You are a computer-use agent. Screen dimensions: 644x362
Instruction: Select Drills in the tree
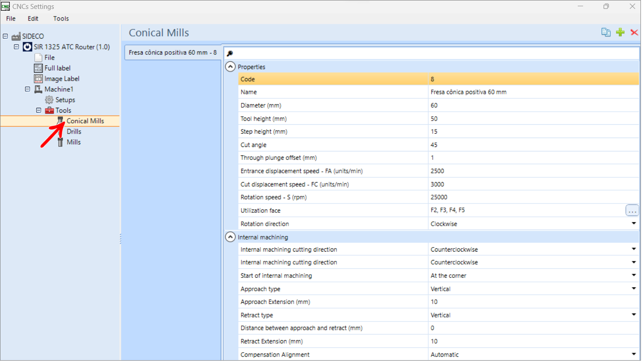pos(74,131)
